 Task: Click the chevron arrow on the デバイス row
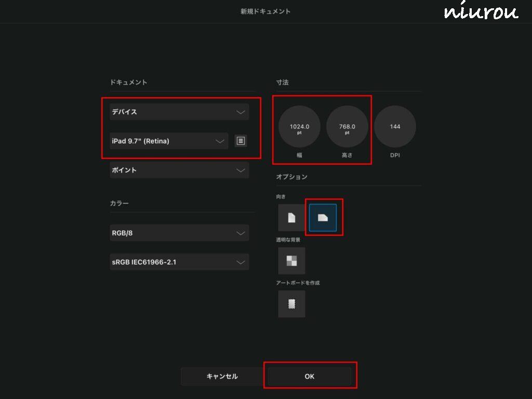point(241,112)
